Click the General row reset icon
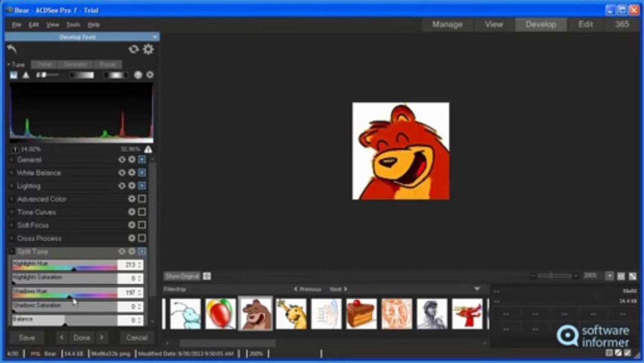The image size is (644, 363). click(121, 160)
